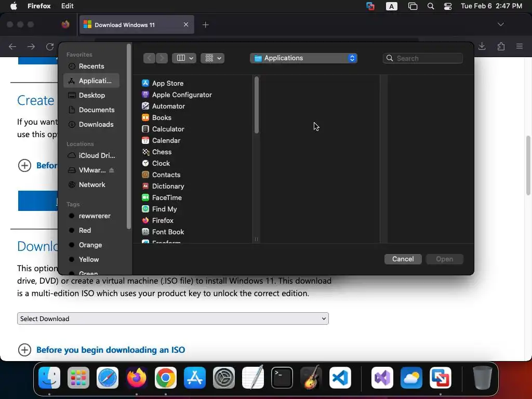The height and width of the screenshot is (399, 532).
Task: Select Applications in the Favorites sidebar
Action: 91,81
